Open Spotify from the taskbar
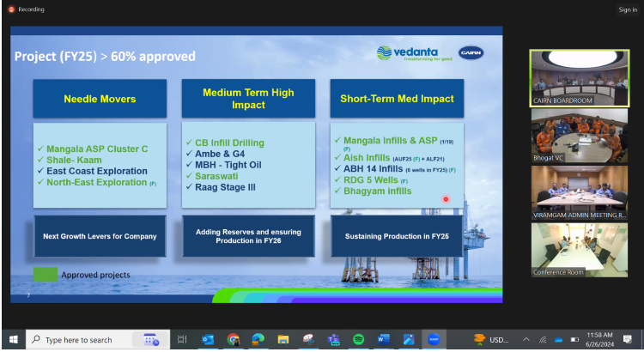Screen dimensions: 644x352 [x=358, y=340]
